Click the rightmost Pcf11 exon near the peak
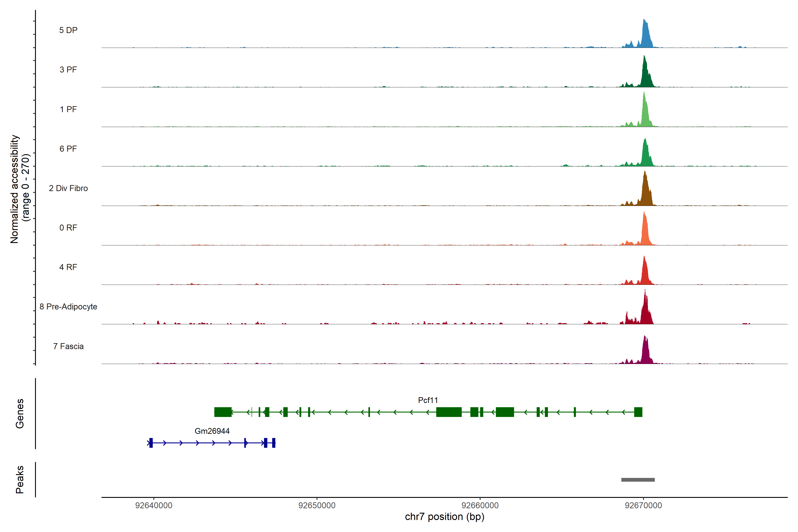This screenshot has width=798, height=532. point(638,412)
